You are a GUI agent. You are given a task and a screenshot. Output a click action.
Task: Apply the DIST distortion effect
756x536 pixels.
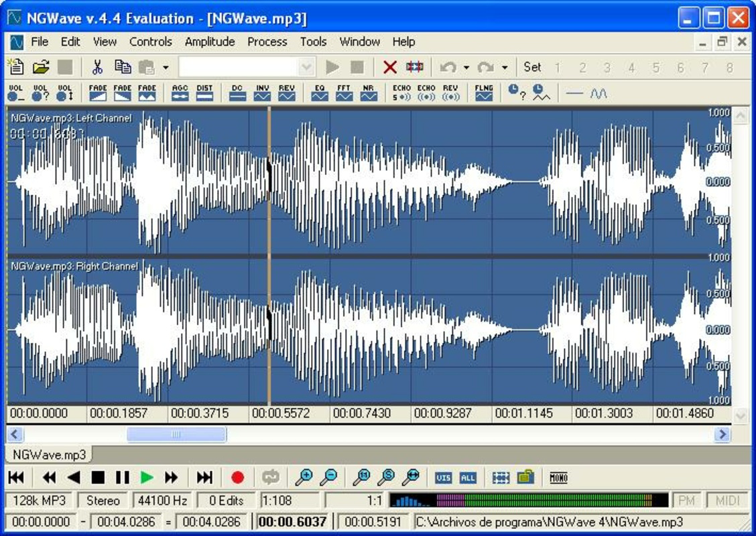204,92
